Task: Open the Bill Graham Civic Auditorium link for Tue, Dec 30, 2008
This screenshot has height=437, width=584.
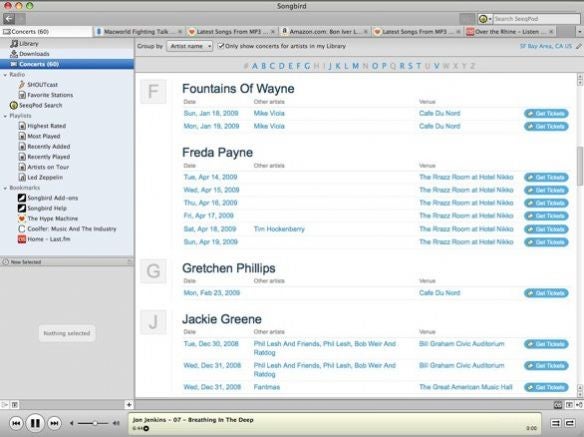Action: coord(461,343)
